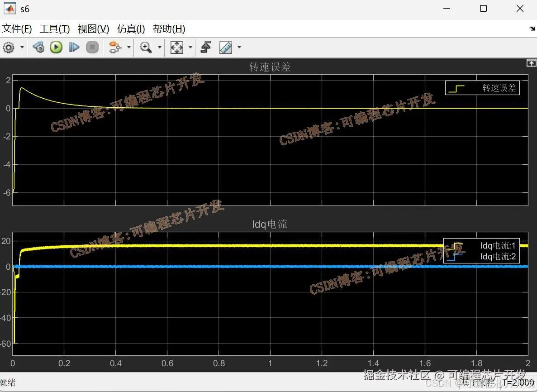Select the zoom magnifier tool
The width and height of the screenshot is (537, 392).
[x=146, y=47]
